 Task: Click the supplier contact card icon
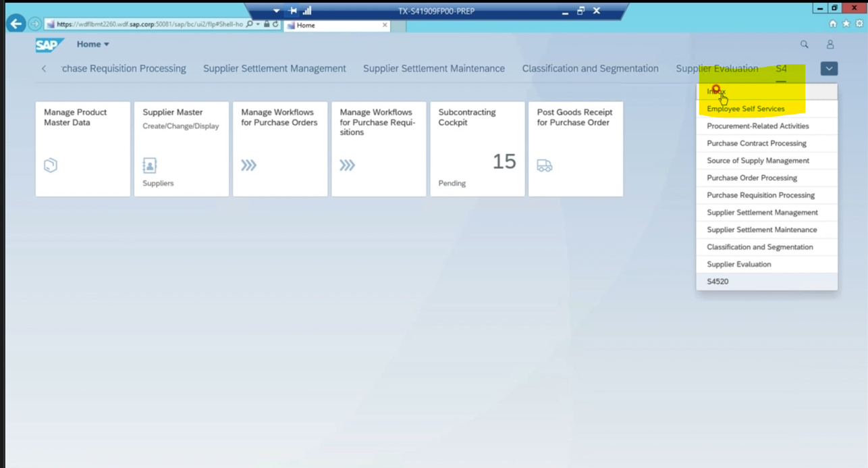coord(149,165)
